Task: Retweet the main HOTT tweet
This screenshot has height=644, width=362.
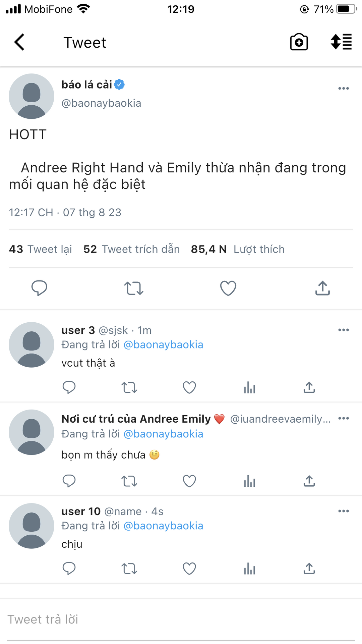Action: [134, 288]
